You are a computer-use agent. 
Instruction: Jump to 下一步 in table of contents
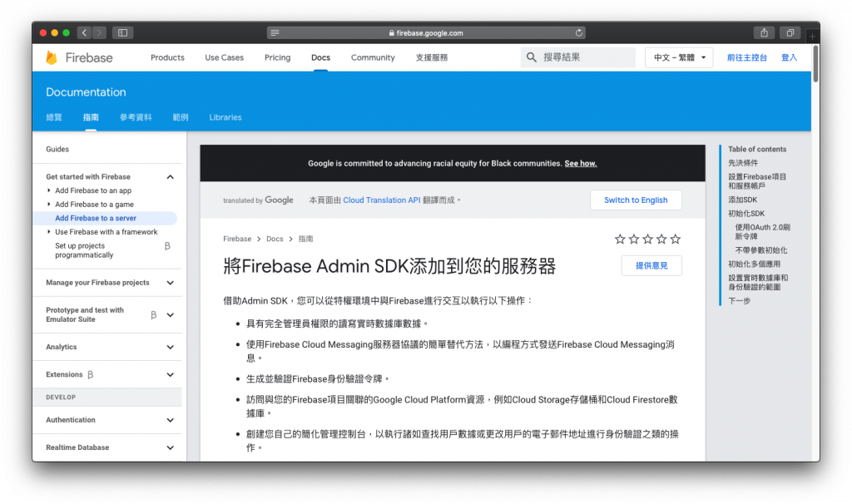[x=739, y=301]
